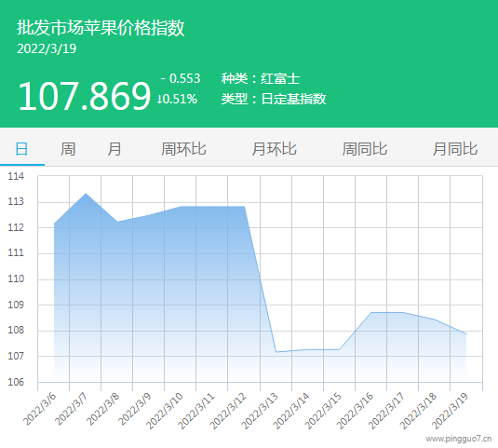The height and width of the screenshot is (448, 498).
Task: Click the last data point at 2022/3/19
Action: (x=466, y=334)
